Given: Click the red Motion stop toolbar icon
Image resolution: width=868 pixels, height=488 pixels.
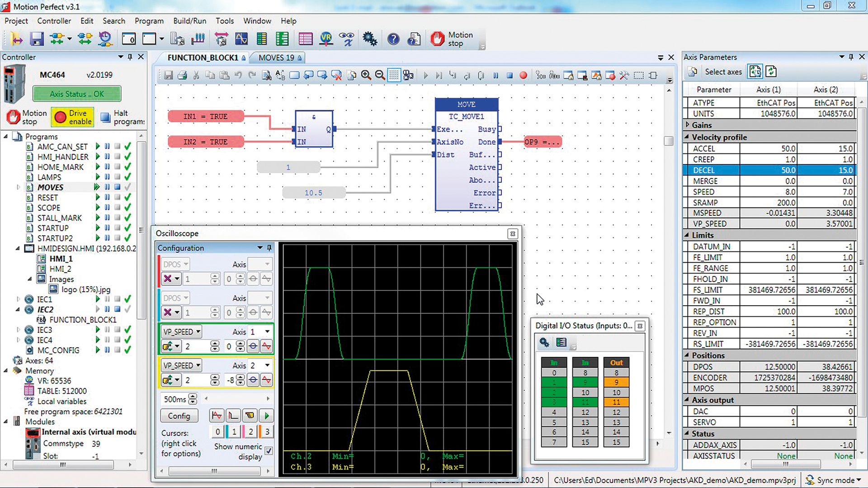Looking at the screenshot, I should point(437,39).
